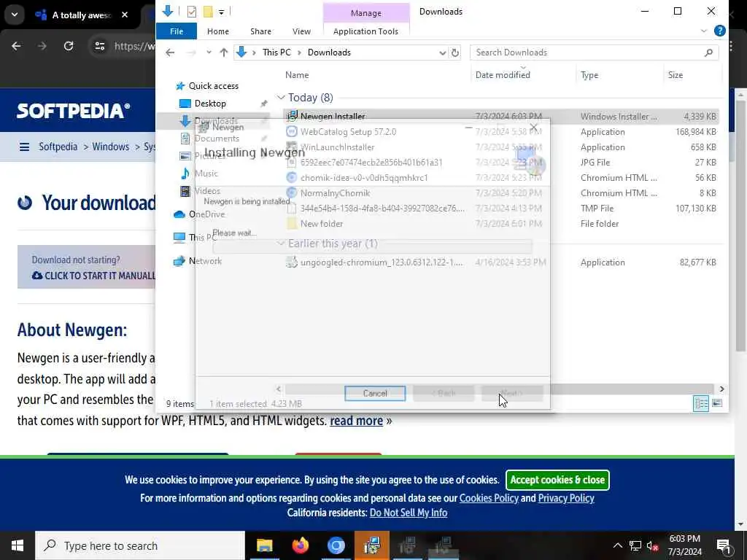The width and height of the screenshot is (747, 560).
Task: Open browser tab search dropdown
Action: pos(15,15)
